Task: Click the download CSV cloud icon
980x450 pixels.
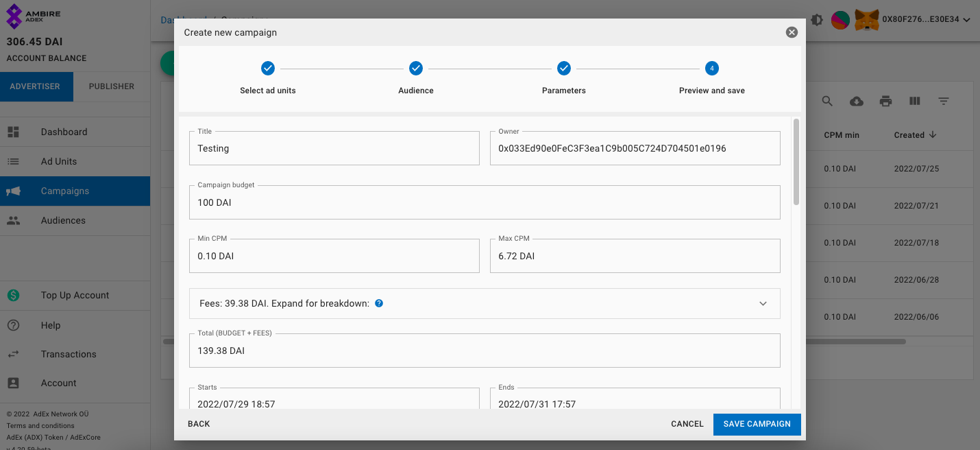Action: pos(857,101)
